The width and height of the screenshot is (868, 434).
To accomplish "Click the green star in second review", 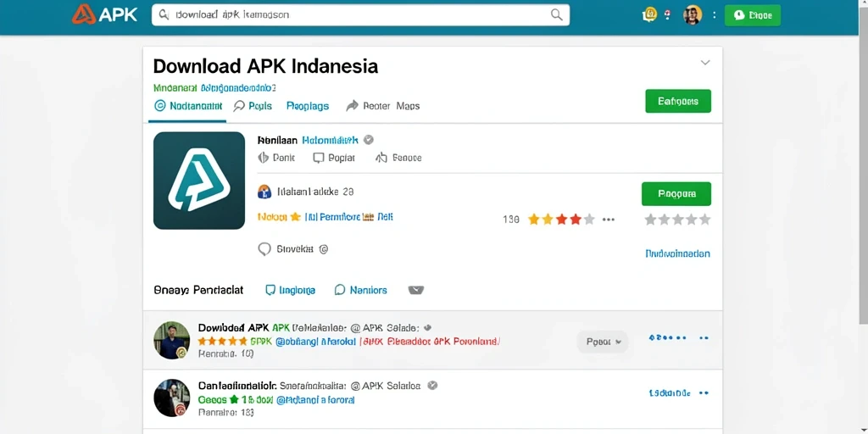I will (234, 399).
